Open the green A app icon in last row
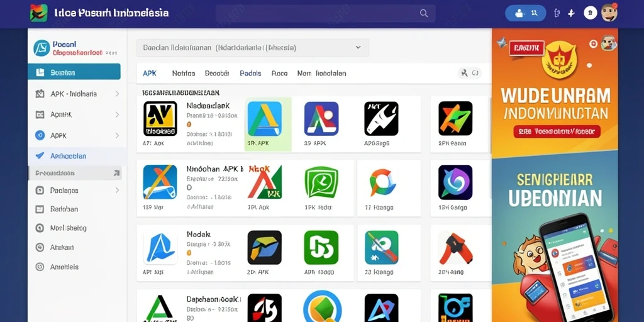This screenshot has height=322, width=644. coord(160,308)
